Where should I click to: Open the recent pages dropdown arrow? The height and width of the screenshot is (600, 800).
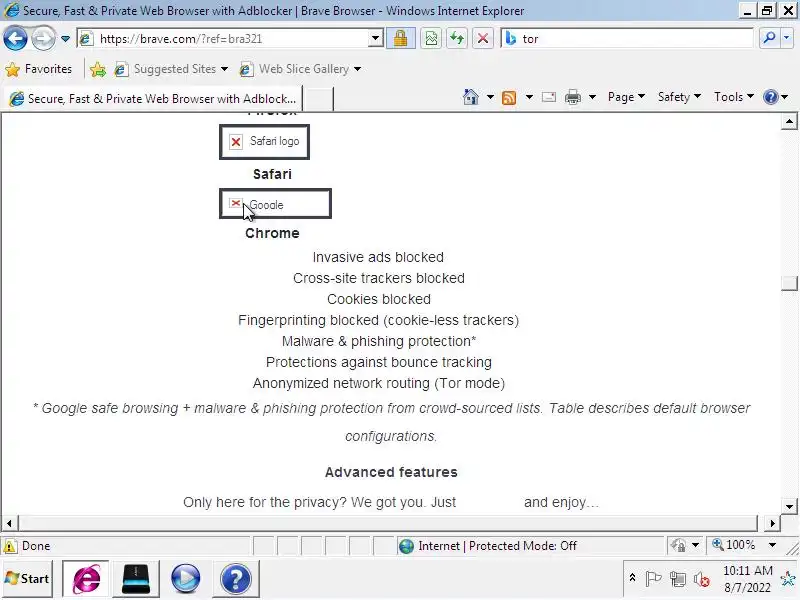tap(65, 39)
